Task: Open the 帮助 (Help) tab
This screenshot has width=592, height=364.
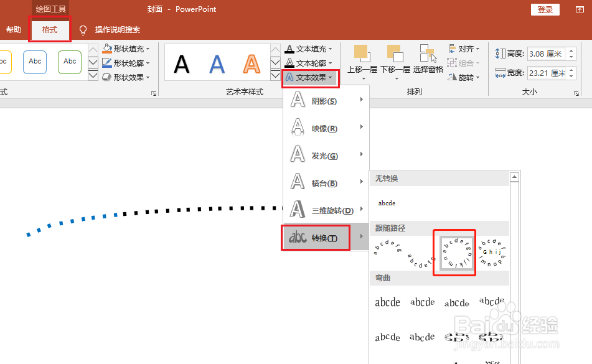Action: (x=14, y=29)
